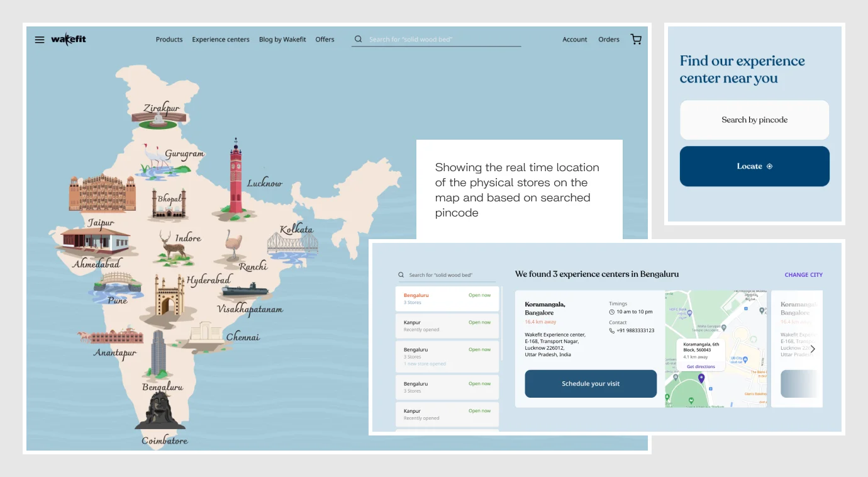
Task: Click the clock icon beside timings
Action: pos(612,312)
